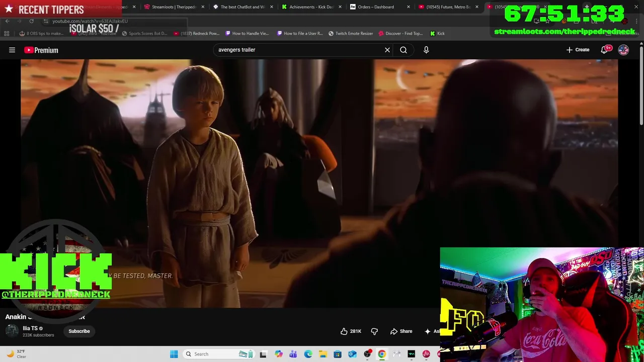The height and width of the screenshot is (362, 644).
Task: Click the Chrome address bar URL
Action: coord(90,21)
